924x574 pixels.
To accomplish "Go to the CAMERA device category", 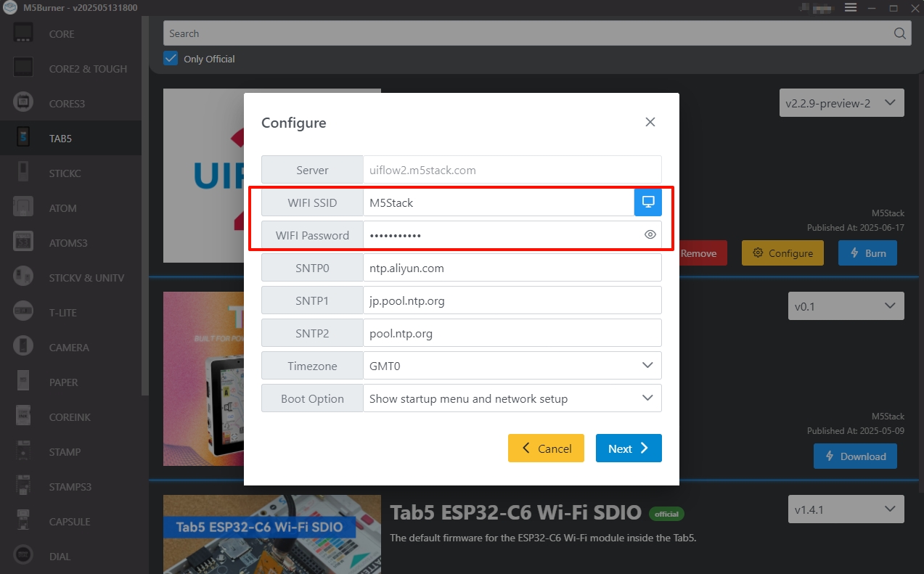I will pos(70,348).
